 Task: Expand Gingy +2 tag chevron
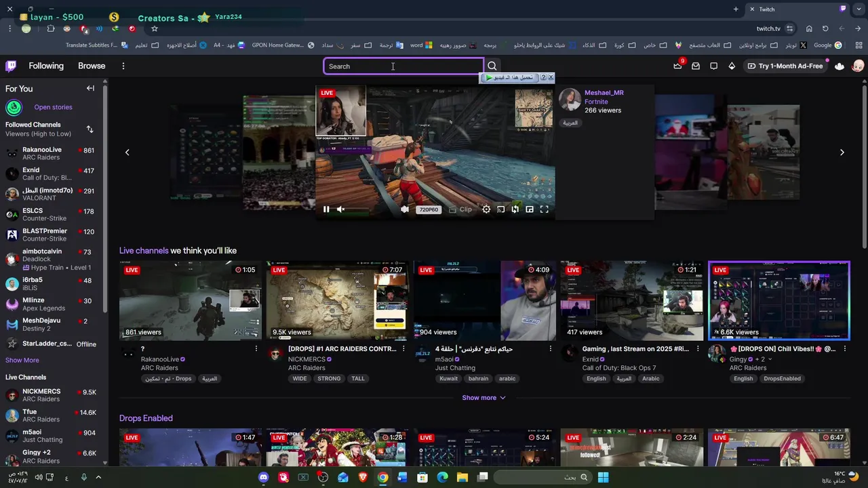click(770, 359)
